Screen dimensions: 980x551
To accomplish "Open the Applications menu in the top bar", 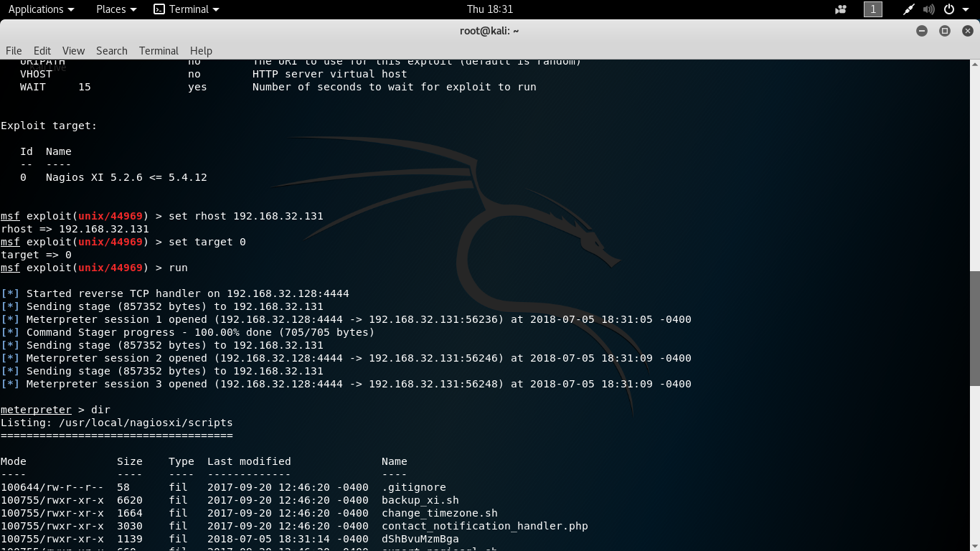I will [x=41, y=9].
